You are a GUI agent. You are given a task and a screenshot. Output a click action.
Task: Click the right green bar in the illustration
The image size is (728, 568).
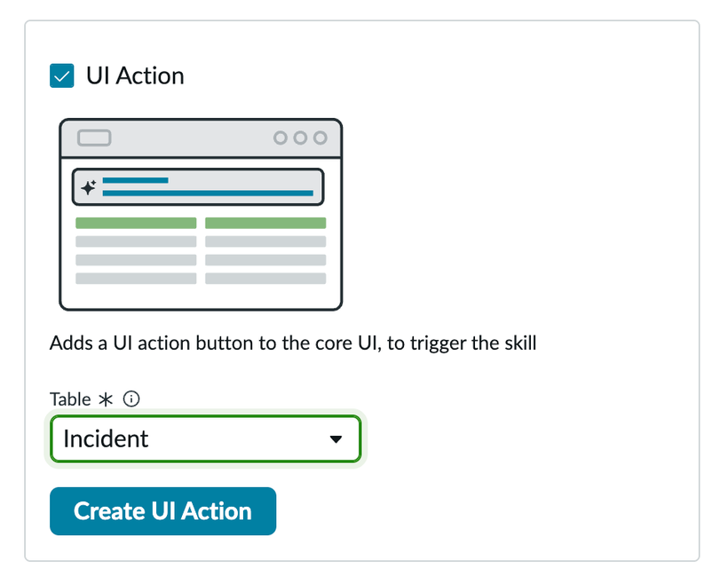click(x=265, y=223)
